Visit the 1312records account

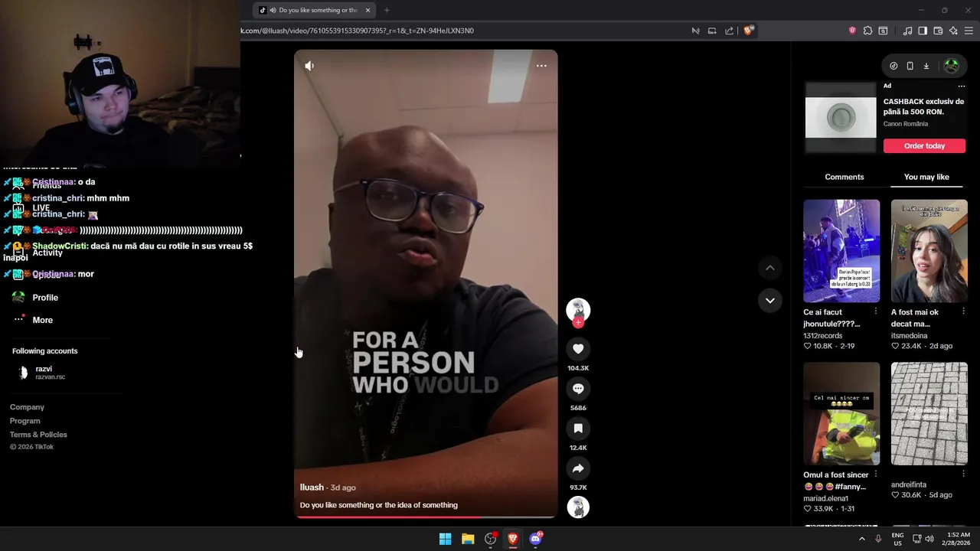[x=822, y=336]
